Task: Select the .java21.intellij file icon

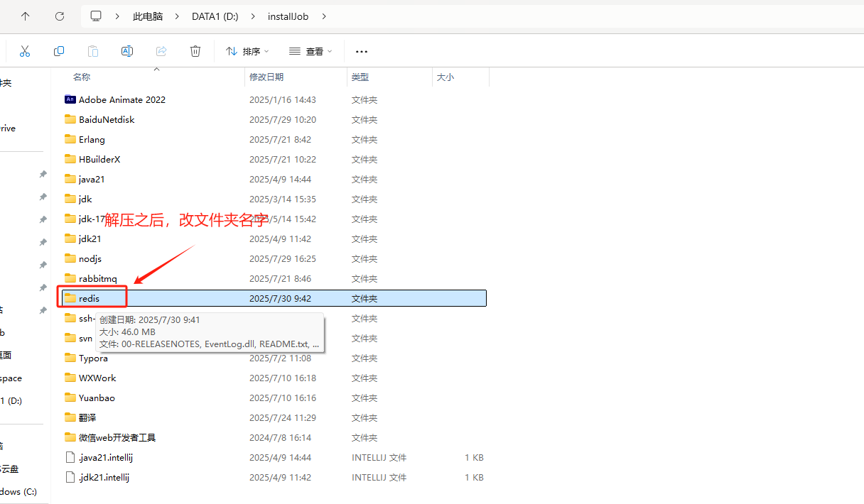Action: point(70,457)
